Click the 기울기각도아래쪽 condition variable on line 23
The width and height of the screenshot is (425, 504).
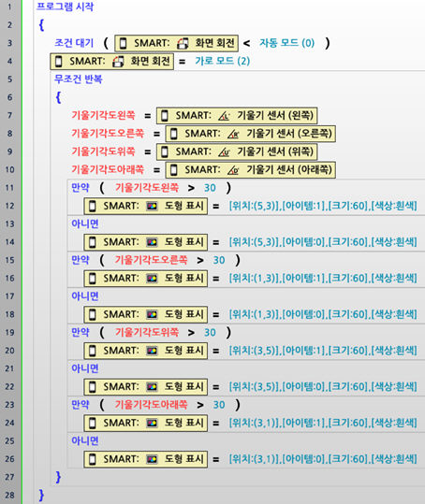pyautogui.click(x=152, y=405)
